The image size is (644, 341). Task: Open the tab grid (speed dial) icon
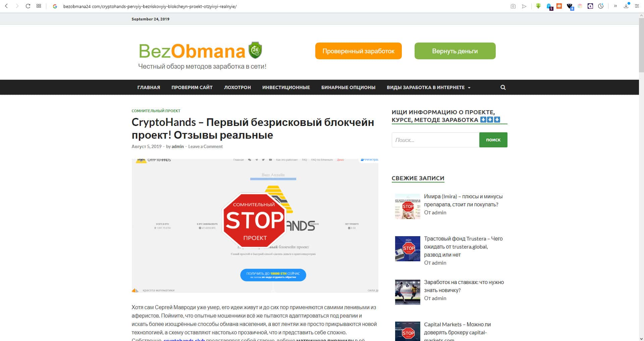coord(39,6)
